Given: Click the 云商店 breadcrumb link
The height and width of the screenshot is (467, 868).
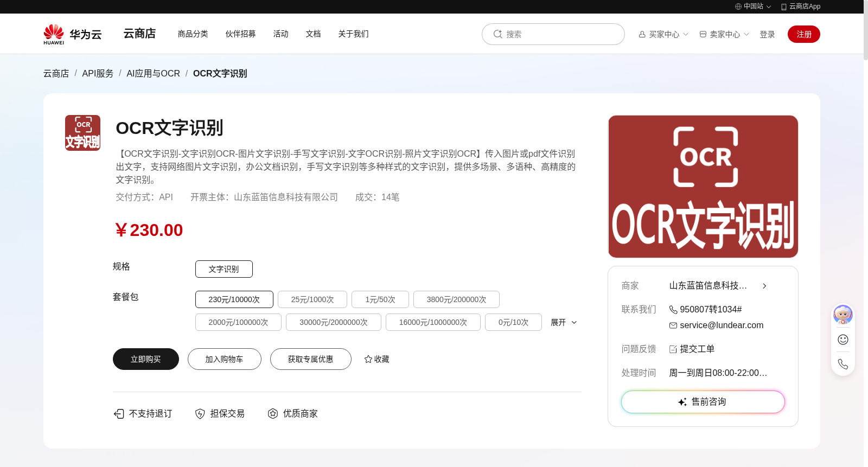Looking at the screenshot, I should 56,73.
